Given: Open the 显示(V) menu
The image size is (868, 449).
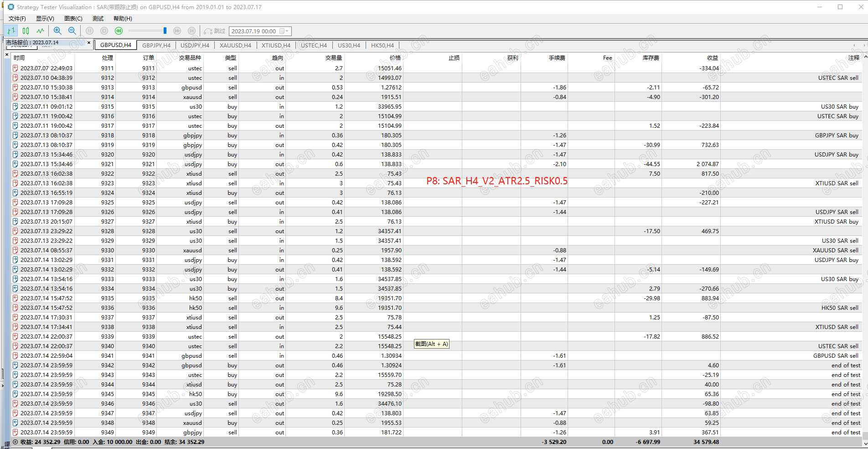Looking at the screenshot, I should click(x=45, y=18).
